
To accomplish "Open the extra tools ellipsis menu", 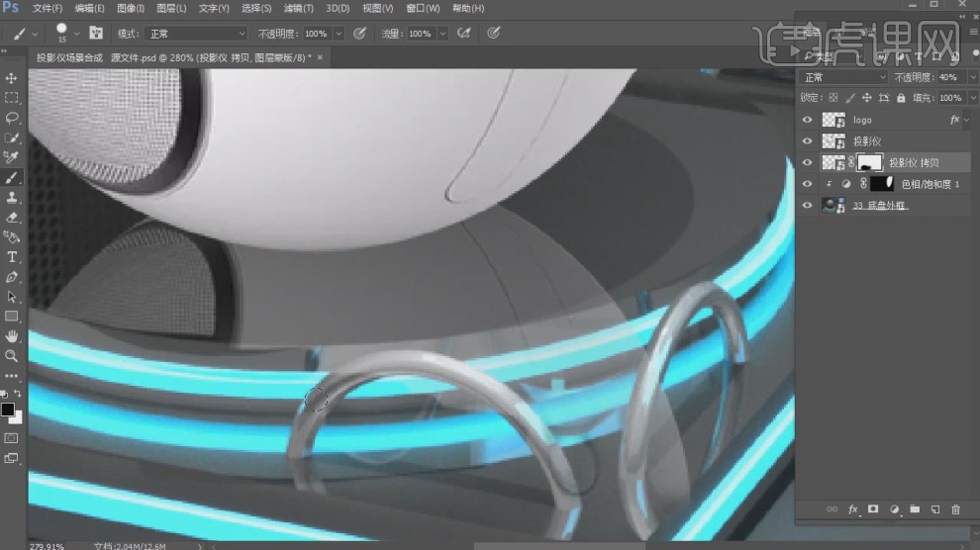I will click(11, 376).
